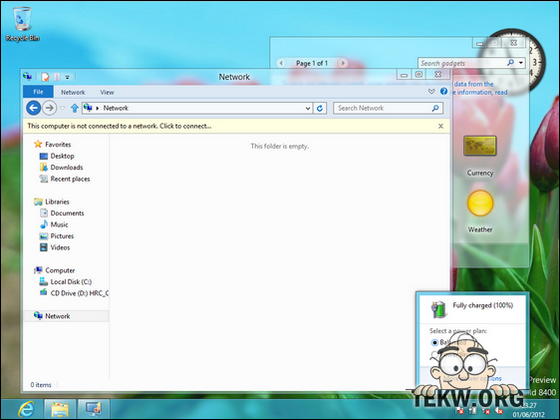The height and width of the screenshot is (420, 560).
Task: Expand the ribbon with the chevron
Action: [431, 92]
